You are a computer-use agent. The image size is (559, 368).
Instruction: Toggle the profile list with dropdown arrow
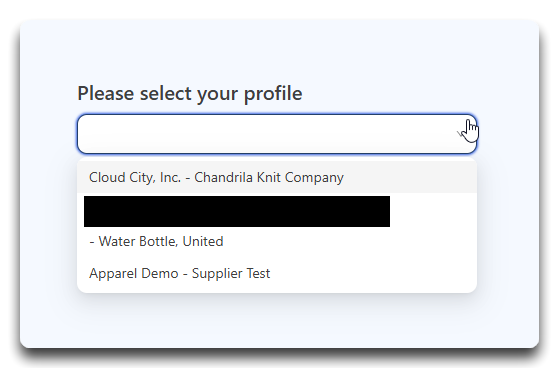pyautogui.click(x=462, y=134)
